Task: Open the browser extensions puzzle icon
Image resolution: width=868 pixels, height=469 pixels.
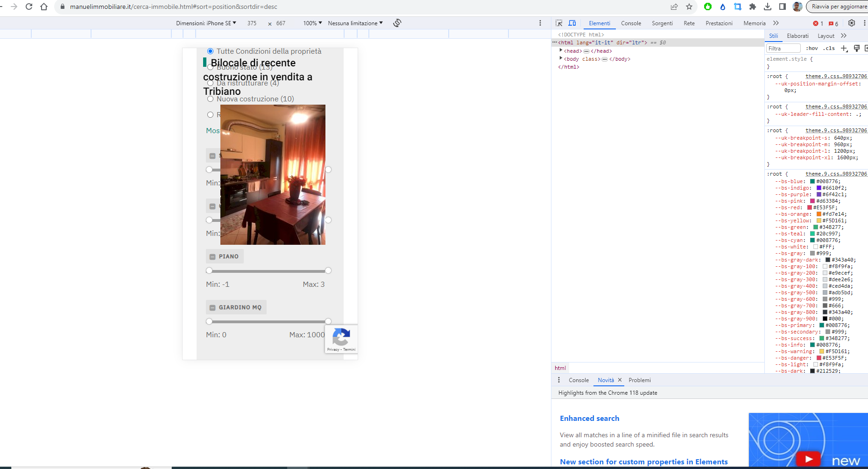Action: coord(753,7)
